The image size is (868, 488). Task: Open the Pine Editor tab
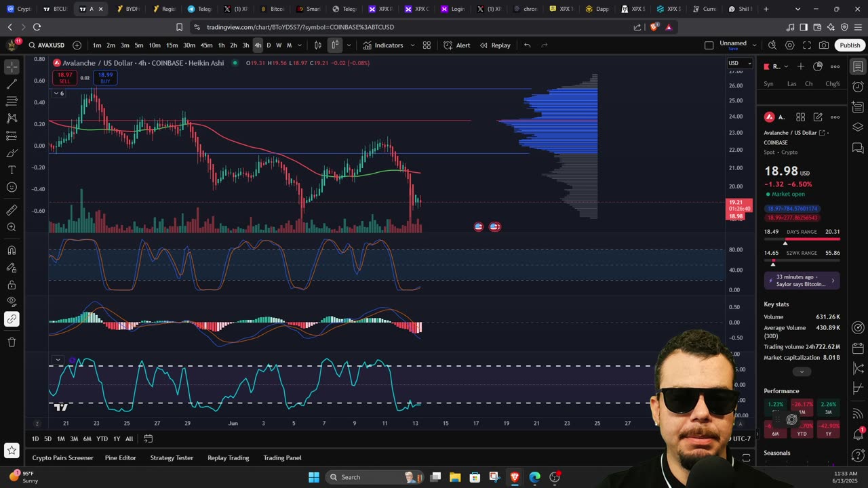pos(120,457)
